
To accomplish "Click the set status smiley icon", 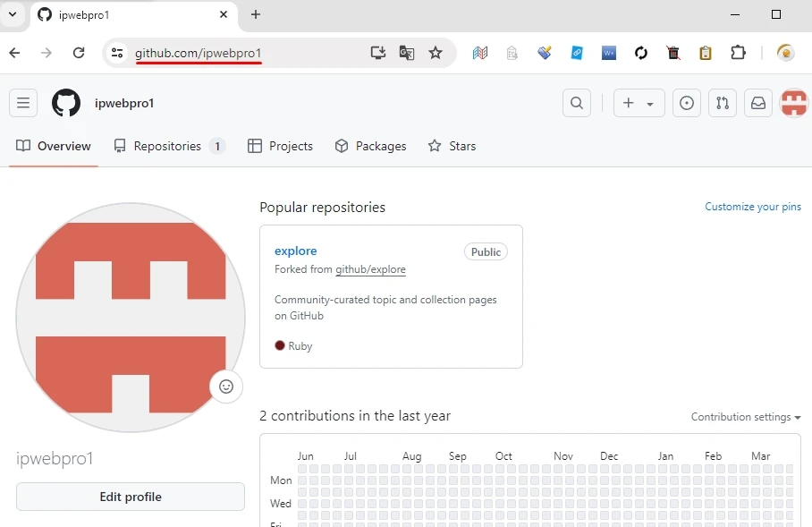I will click(x=226, y=387).
